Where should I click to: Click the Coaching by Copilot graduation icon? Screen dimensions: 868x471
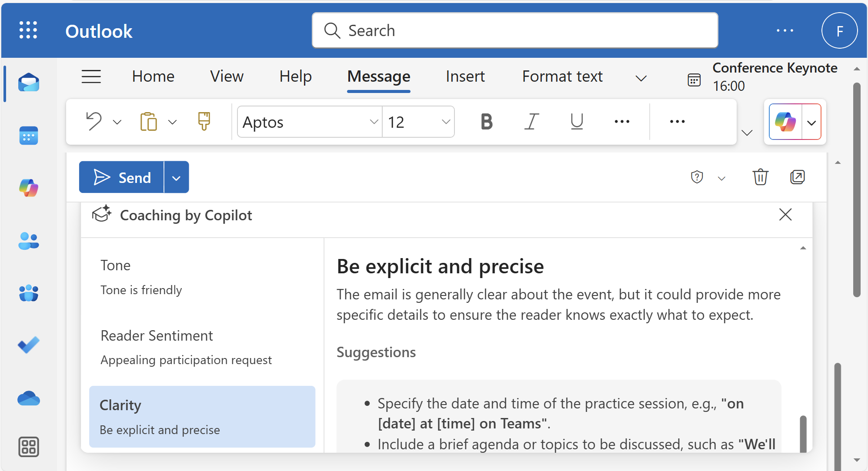tap(102, 214)
